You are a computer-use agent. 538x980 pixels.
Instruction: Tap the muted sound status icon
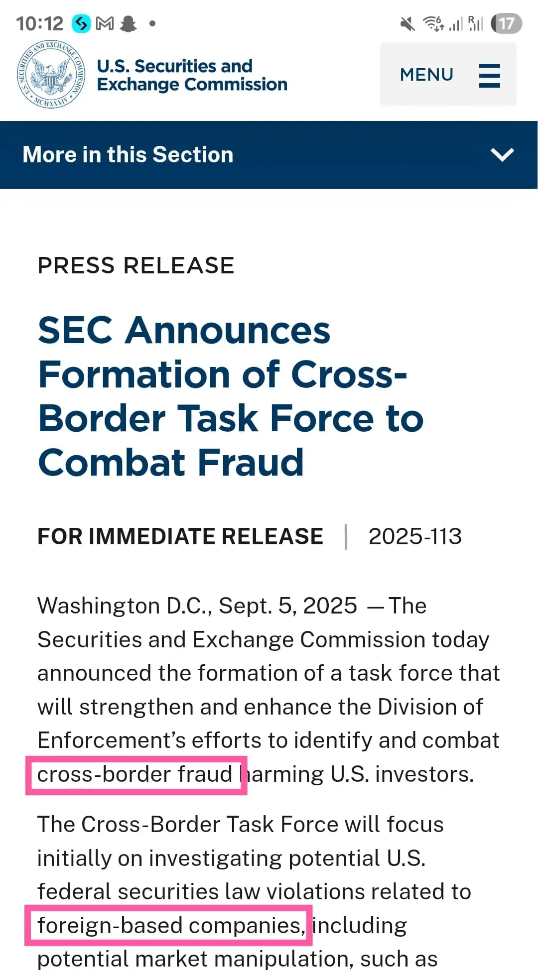(x=407, y=23)
